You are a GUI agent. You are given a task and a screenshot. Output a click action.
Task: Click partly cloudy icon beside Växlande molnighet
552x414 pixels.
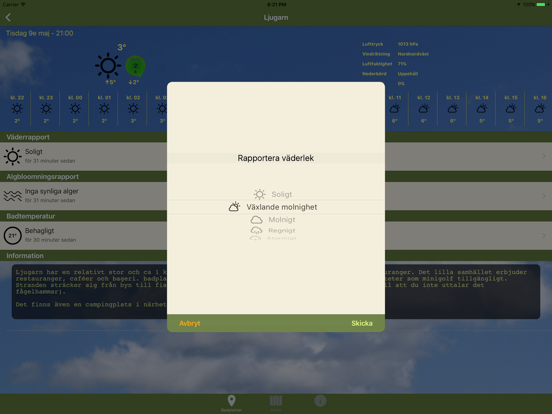point(234,207)
